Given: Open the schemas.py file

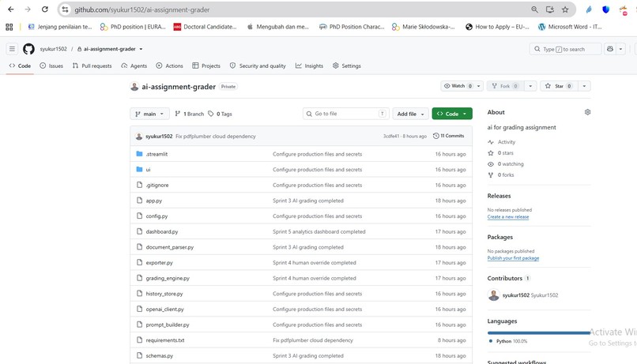Looking at the screenshot, I should (160, 356).
